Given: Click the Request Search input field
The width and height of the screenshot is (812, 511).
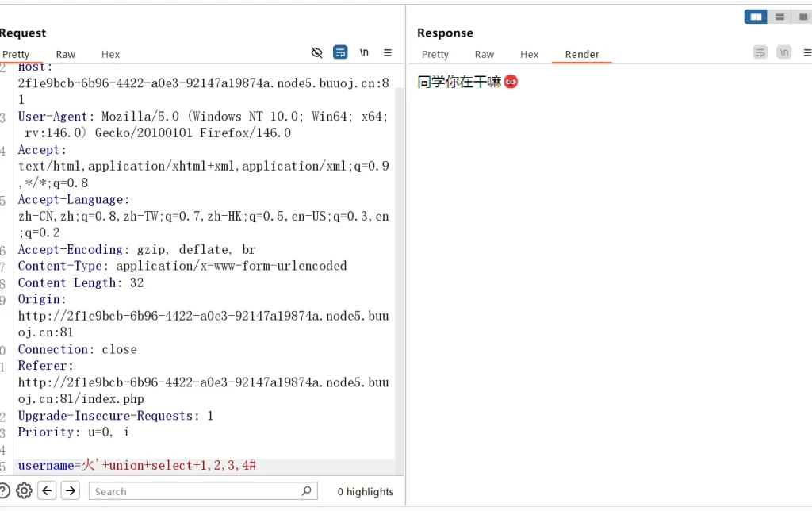Looking at the screenshot, I should tap(194, 492).
